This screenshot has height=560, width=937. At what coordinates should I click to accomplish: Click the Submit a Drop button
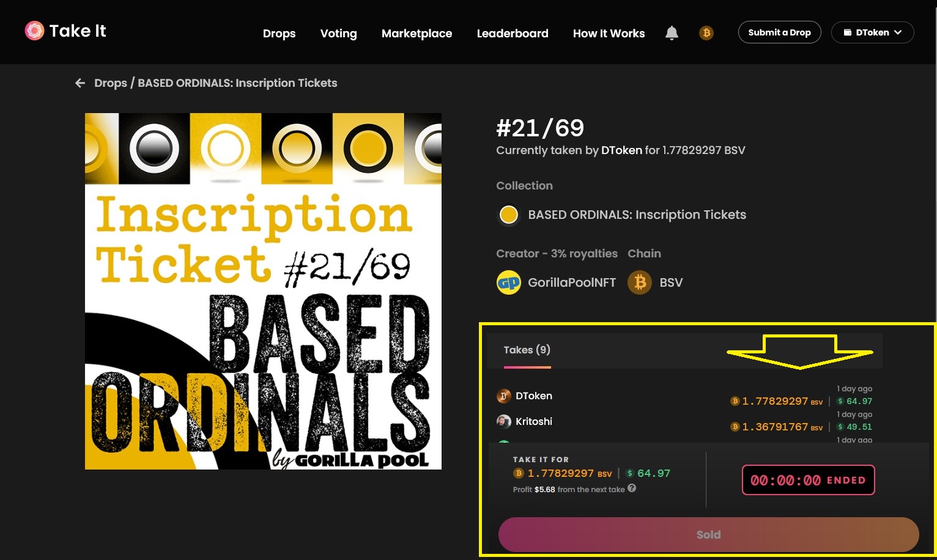click(779, 32)
